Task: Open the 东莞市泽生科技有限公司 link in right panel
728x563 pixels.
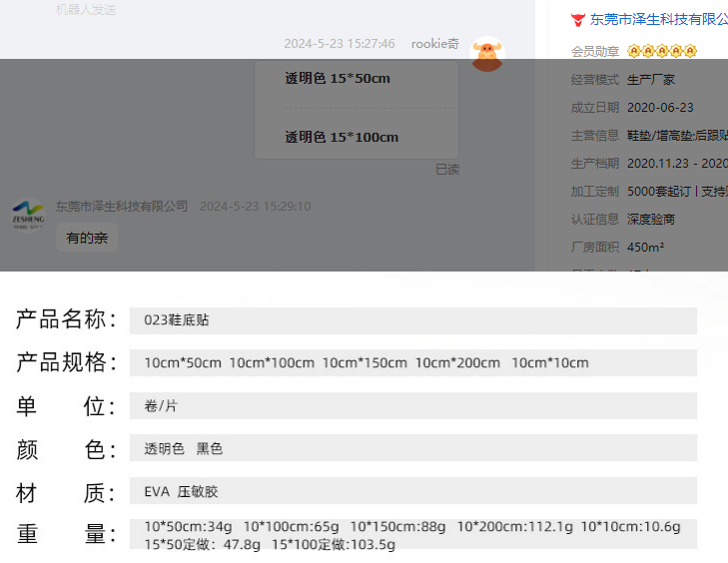Action: (x=659, y=19)
